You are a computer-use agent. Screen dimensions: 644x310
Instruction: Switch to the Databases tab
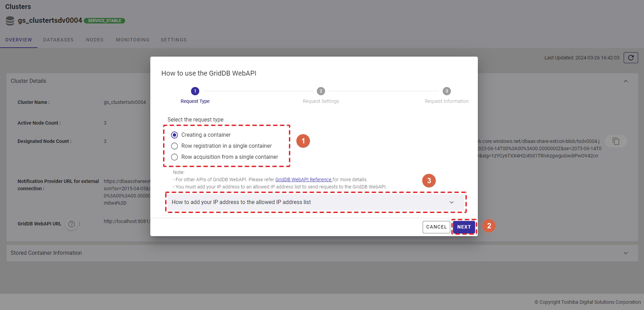58,40
